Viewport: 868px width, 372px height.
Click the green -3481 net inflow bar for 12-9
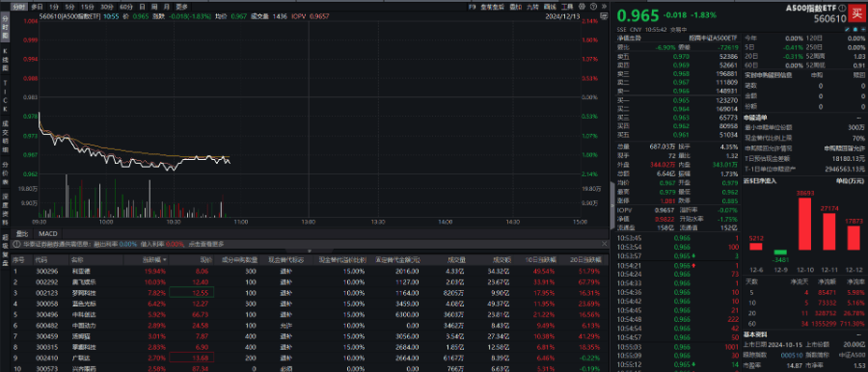pos(780,252)
